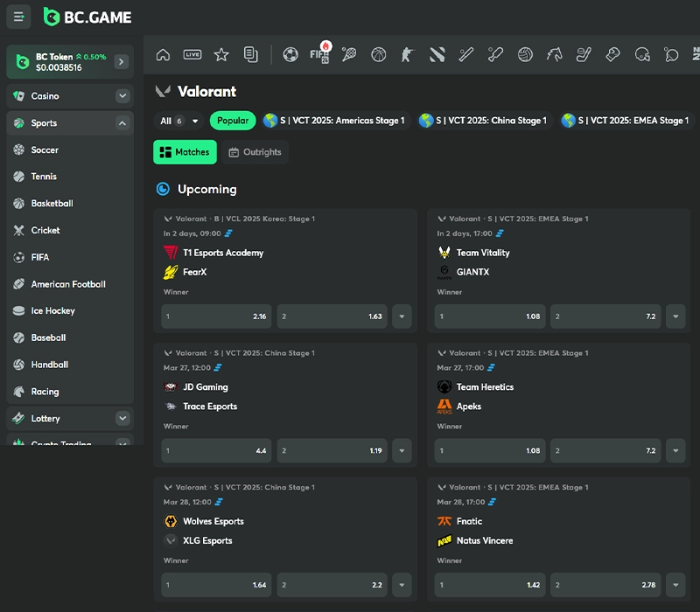The width and height of the screenshot is (700, 612).
Task: Select the cricket bat icon in sports bar
Action: coord(495,55)
